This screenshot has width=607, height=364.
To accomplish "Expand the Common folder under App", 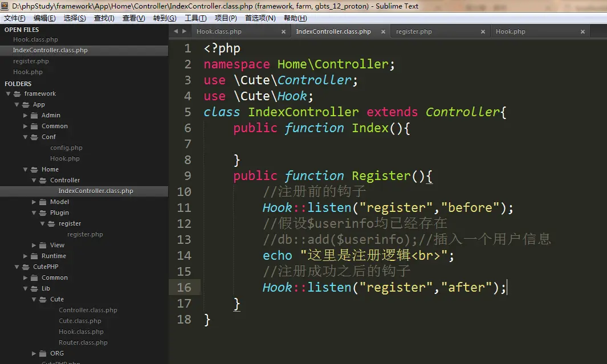I will pyautogui.click(x=25, y=126).
